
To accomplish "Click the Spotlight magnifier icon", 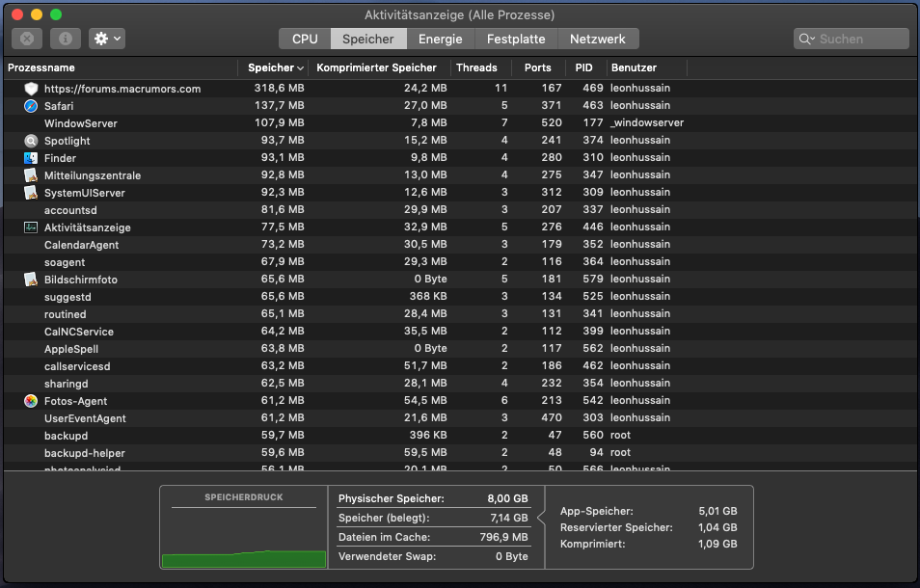I will coord(31,141).
